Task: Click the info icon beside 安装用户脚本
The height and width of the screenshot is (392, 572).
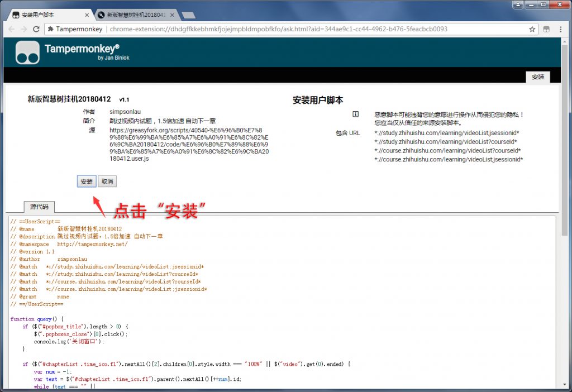Action: click(356, 113)
